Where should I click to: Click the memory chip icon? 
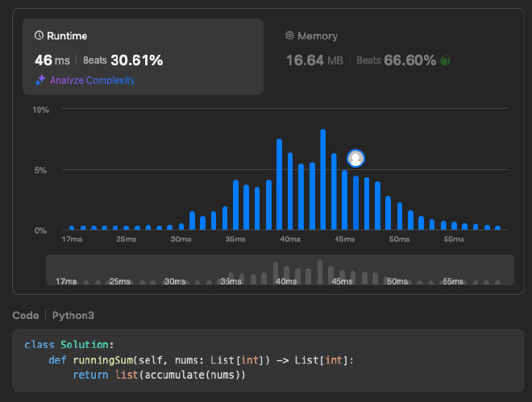tap(290, 36)
